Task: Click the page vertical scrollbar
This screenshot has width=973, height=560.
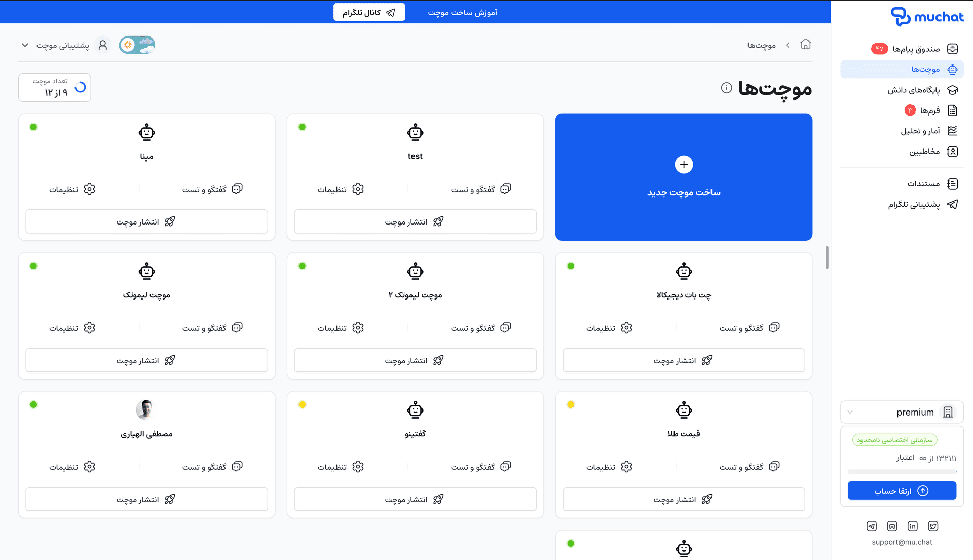Action: coord(827,257)
